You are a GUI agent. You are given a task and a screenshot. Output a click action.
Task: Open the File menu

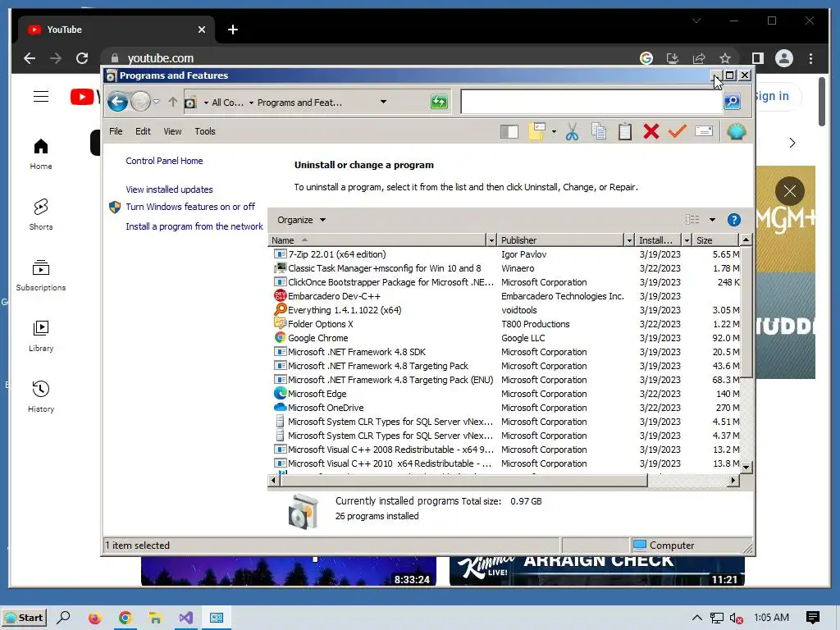tap(116, 131)
